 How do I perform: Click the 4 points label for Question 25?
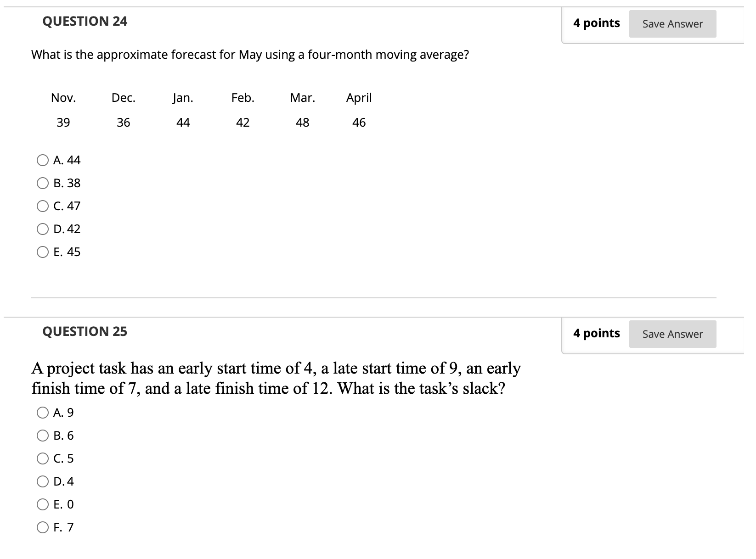coord(596,333)
